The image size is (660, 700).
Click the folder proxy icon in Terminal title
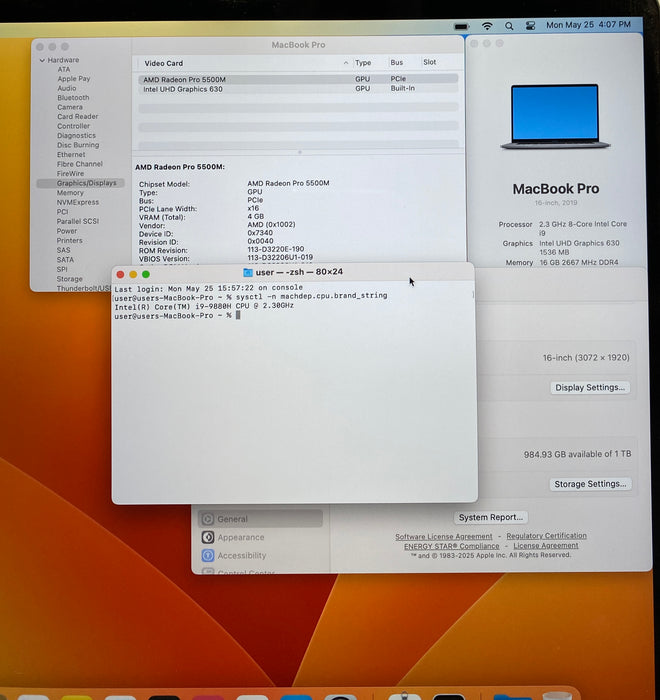point(248,272)
